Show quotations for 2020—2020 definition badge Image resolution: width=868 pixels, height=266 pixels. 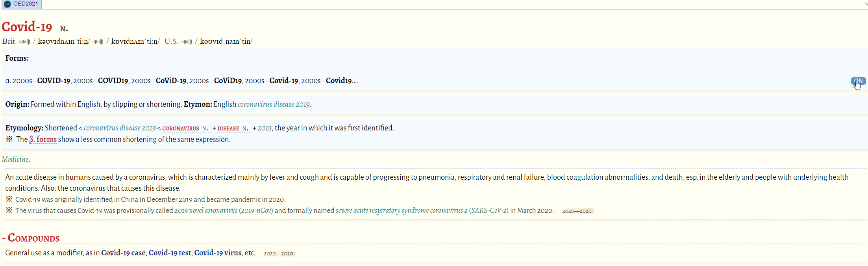[x=577, y=211]
